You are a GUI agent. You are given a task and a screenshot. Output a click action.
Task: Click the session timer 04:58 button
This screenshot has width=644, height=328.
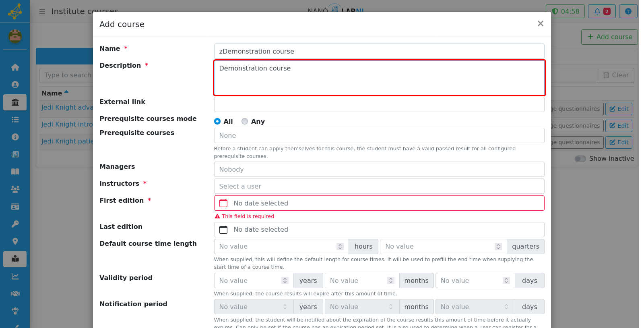pos(565,11)
